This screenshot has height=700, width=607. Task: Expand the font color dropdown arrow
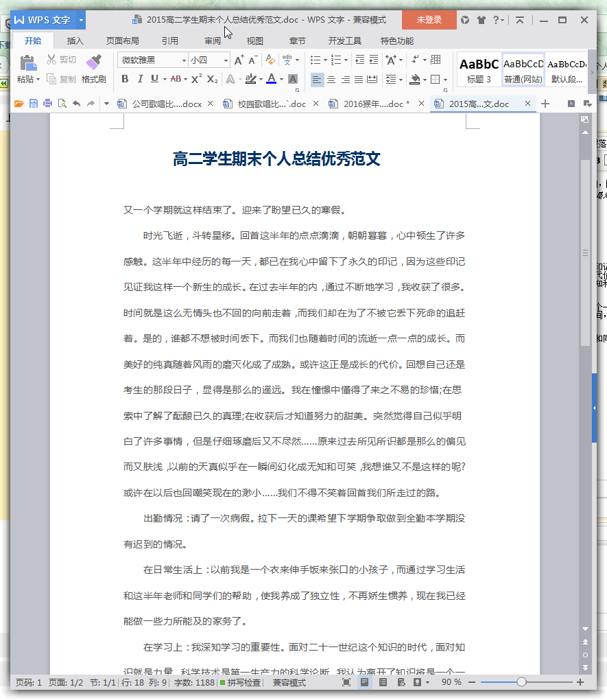281,80
